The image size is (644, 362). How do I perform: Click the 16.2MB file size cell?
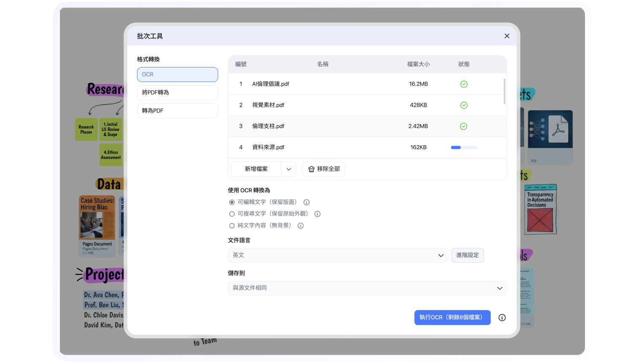click(419, 84)
